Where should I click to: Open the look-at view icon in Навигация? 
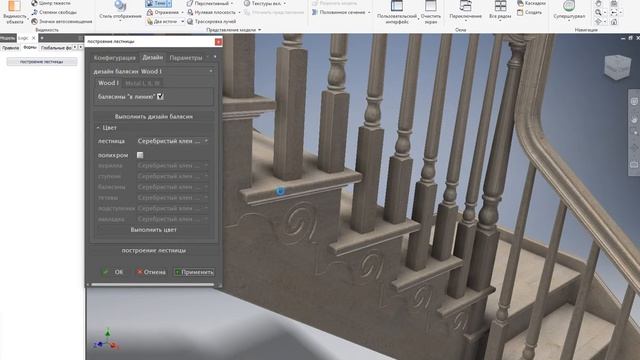(x=614, y=3)
